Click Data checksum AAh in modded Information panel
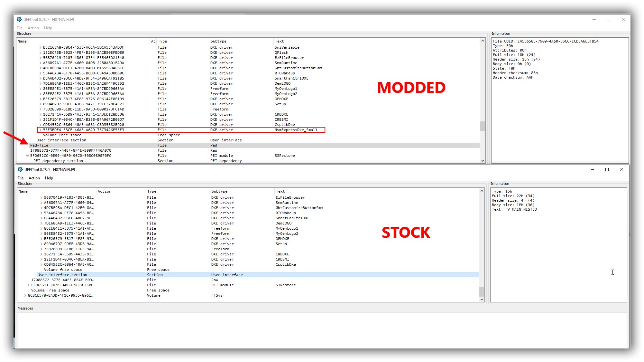 click(x=513, y=77)
